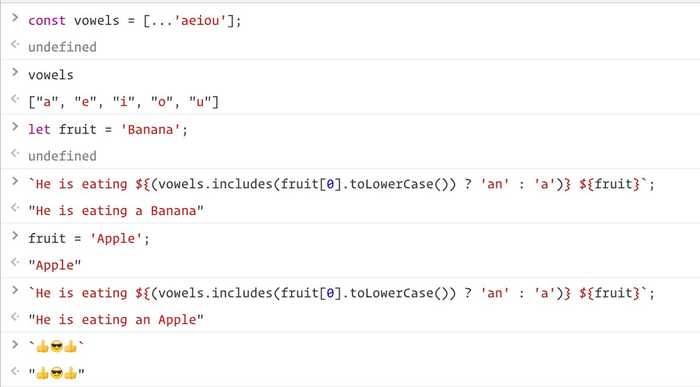The height and width of the screenshot is (387, 700).
Task: Click the output arrow beside the emoji result
Action: tap(15, 371)
